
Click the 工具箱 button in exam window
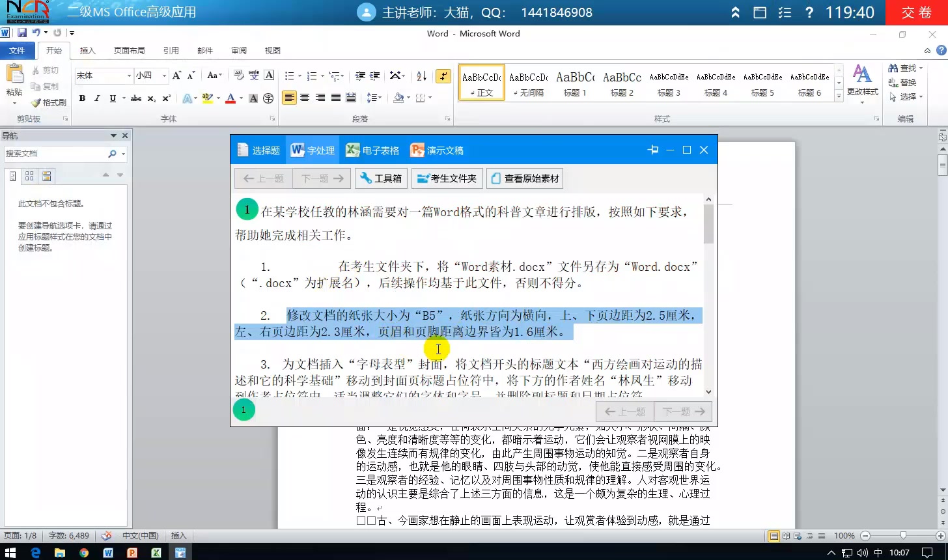click(x=381, y=178)
